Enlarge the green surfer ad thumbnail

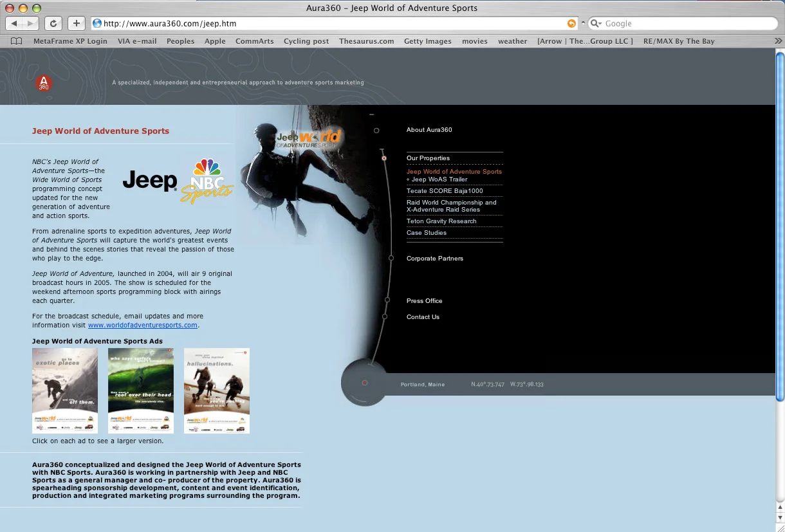coord(141,390)
